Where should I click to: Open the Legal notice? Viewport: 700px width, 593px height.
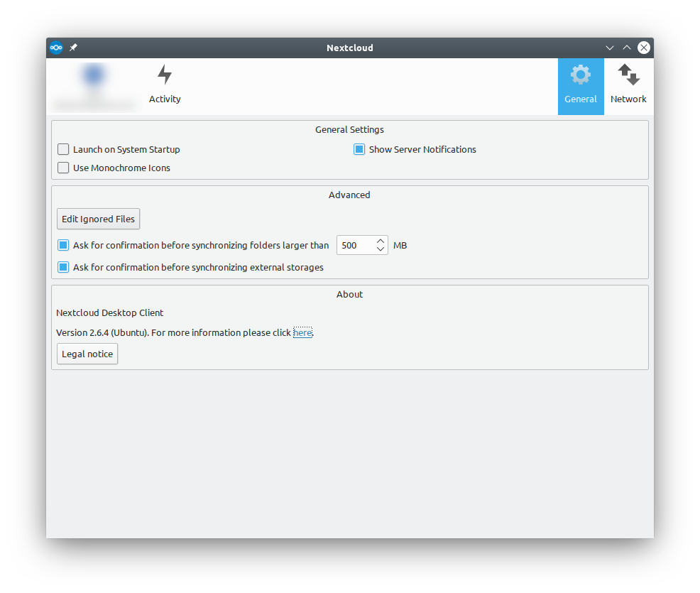click(87, 354)
